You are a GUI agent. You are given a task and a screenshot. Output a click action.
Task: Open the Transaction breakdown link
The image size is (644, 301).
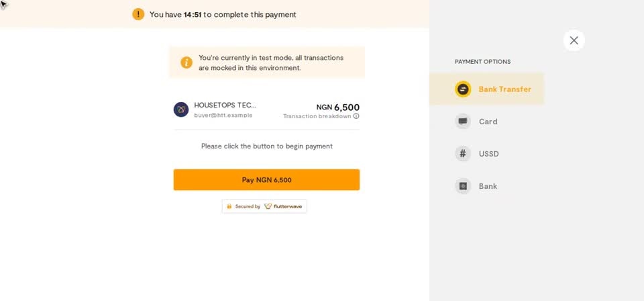point(317,116)
